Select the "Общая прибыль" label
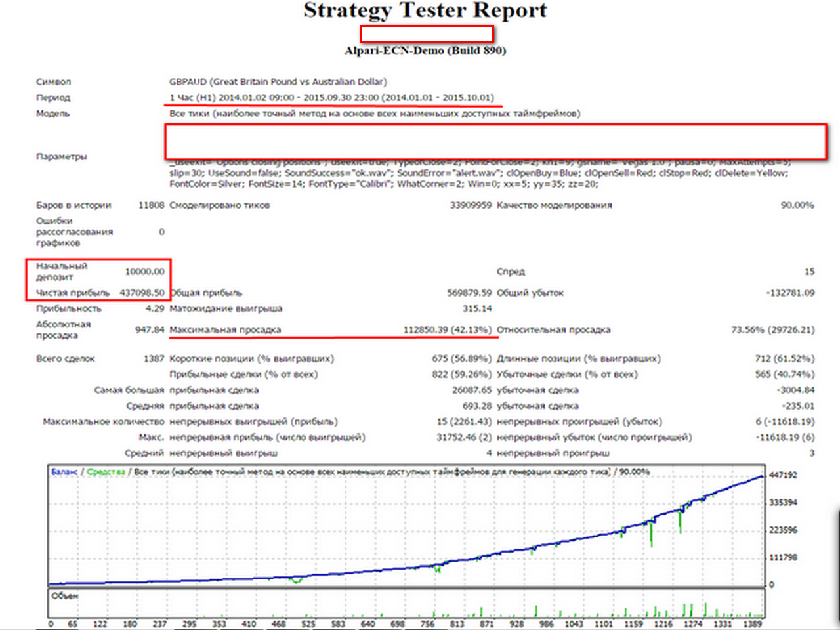The image size is (840, 630). (x=205, y=293)
